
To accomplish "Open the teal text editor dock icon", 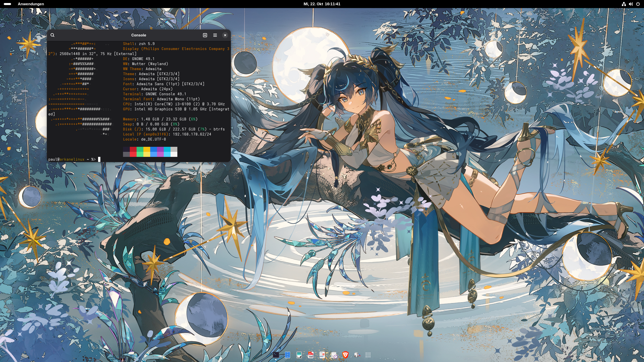I will point(299,355).
